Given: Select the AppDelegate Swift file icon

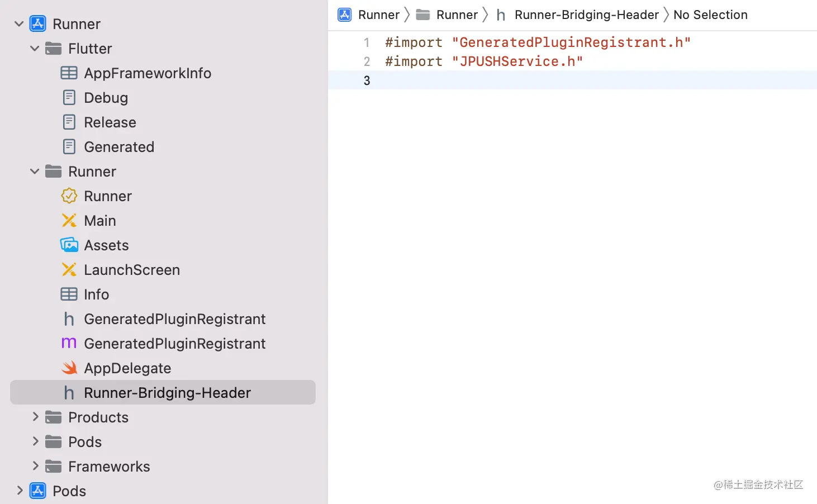Looking at the screenshot, I should click(69, 368).
